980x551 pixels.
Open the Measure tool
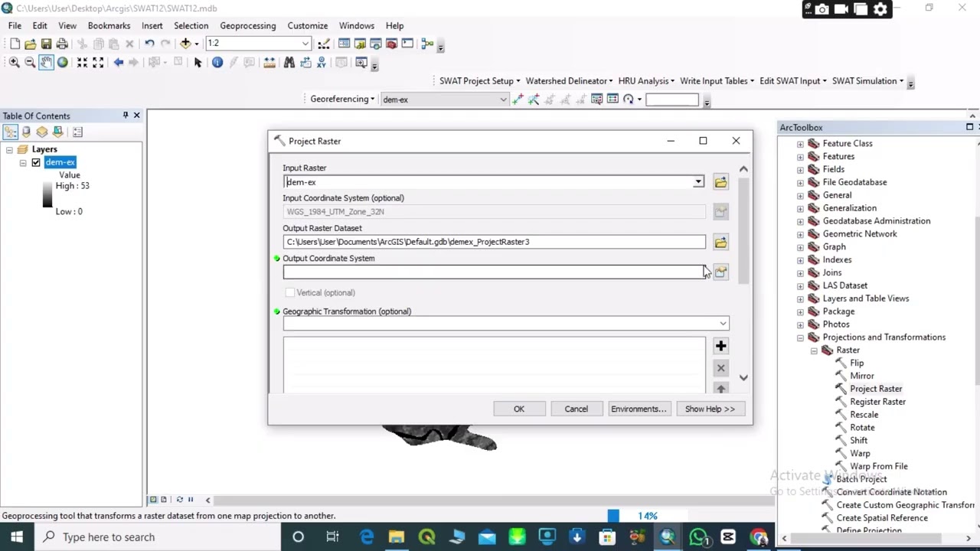pyautogui.click(x=269, y=63)
